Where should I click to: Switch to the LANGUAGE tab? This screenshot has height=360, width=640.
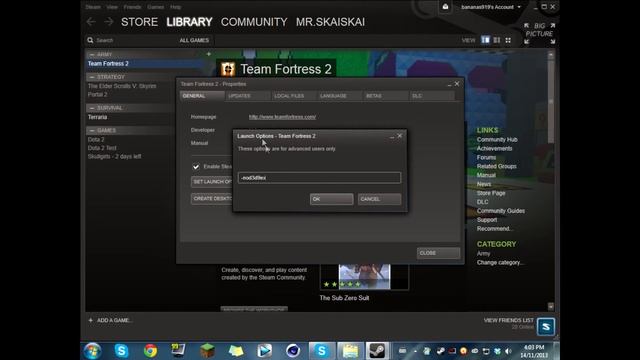[339, 96]
